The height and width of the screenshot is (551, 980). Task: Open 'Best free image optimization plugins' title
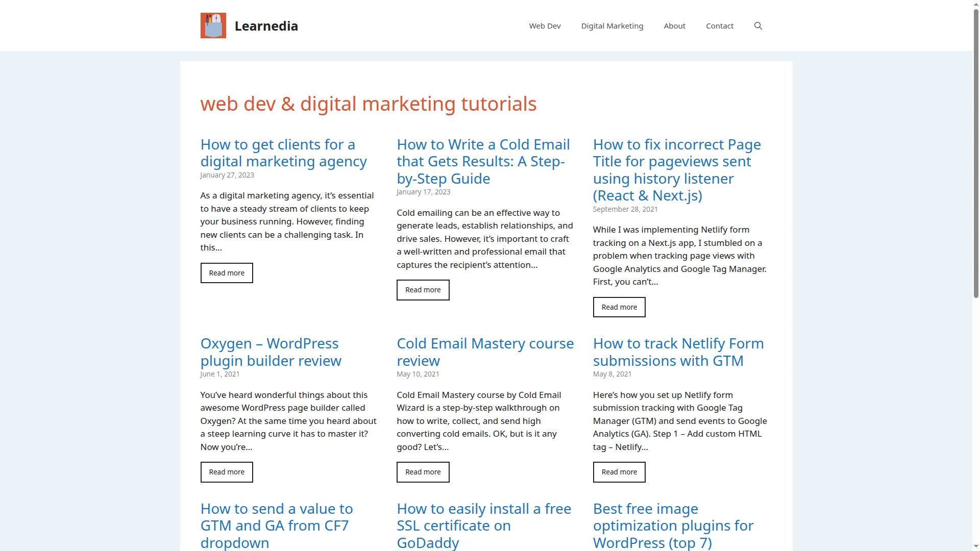click(673, 525)
